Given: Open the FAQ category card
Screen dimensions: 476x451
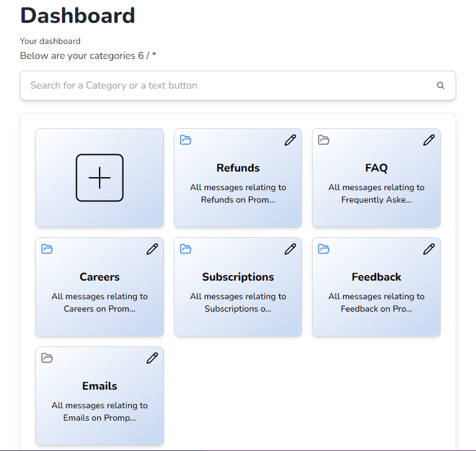Looking at the screenshot, I should (376, 178).
